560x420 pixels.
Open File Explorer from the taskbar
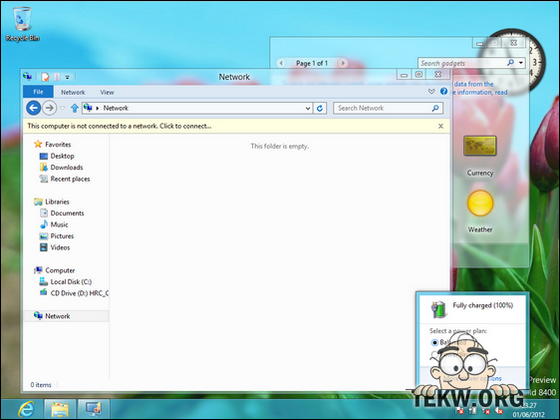pyautogui.click(x=60, y=409)
